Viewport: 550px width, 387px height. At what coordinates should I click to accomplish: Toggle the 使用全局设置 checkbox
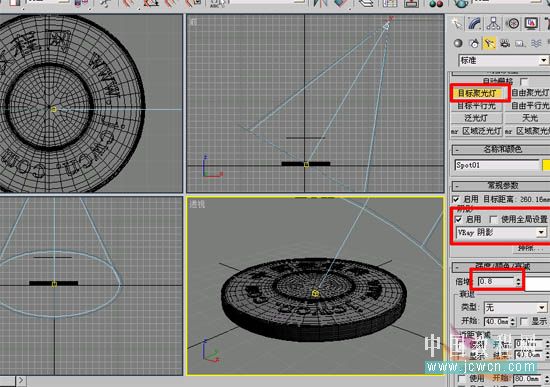coord(493,220)
